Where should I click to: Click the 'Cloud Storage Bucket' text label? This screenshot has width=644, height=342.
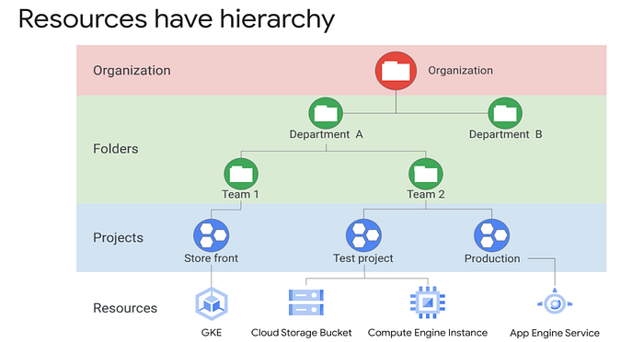(x=302, y=333)
